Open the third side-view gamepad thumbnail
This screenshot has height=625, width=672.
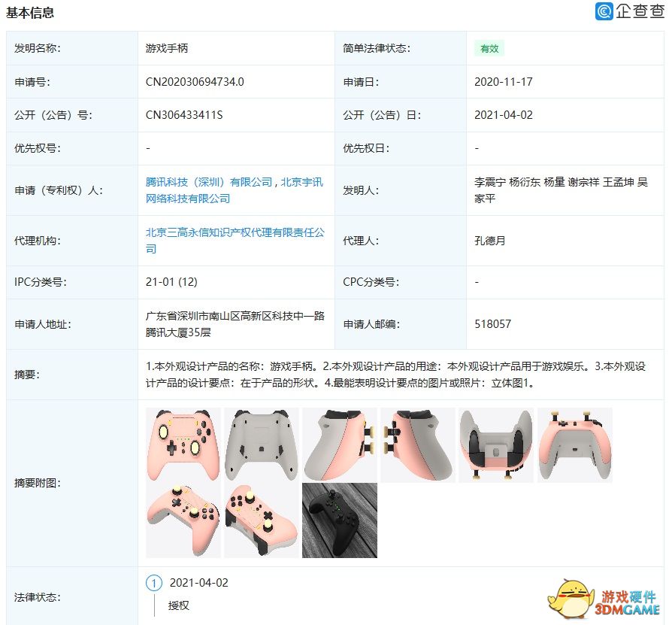[x=340, y=444]
